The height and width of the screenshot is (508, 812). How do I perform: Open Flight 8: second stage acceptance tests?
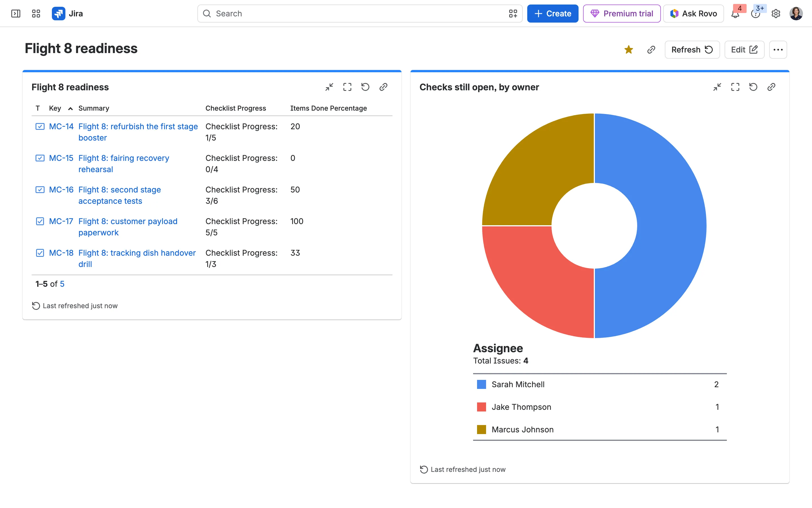pos(120,195)
